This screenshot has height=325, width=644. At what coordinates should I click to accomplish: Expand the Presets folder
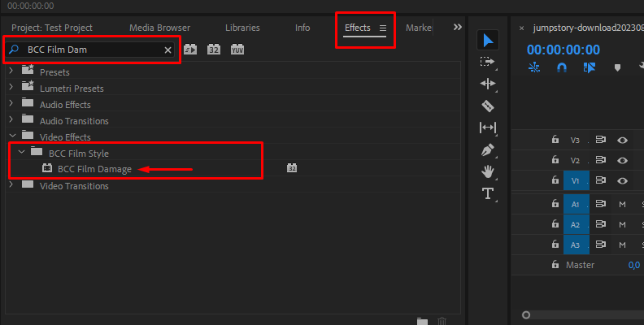[x=11, y=71]
